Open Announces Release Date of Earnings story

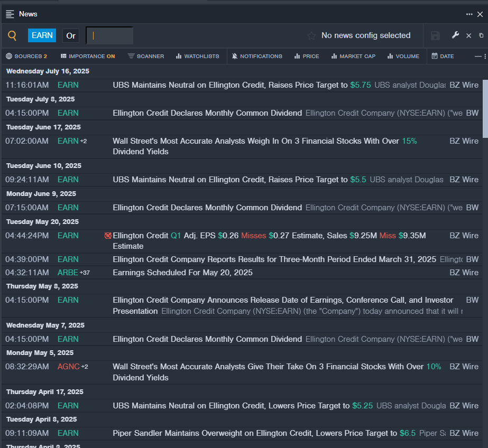coord(283,305)
